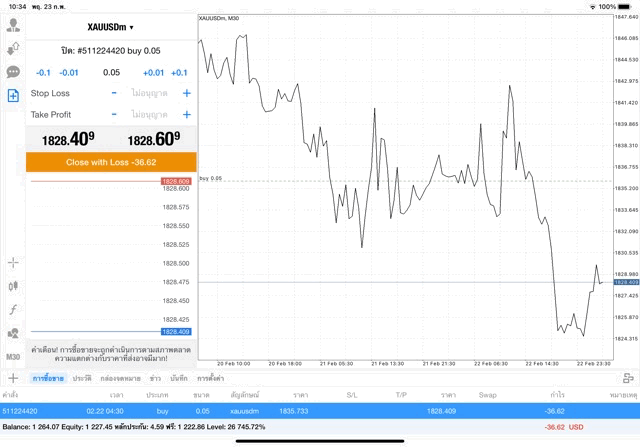Viewport: 640px width, 447px height.
Task: Tap Close with Loss -36.62 button
Action: point(111,162)
